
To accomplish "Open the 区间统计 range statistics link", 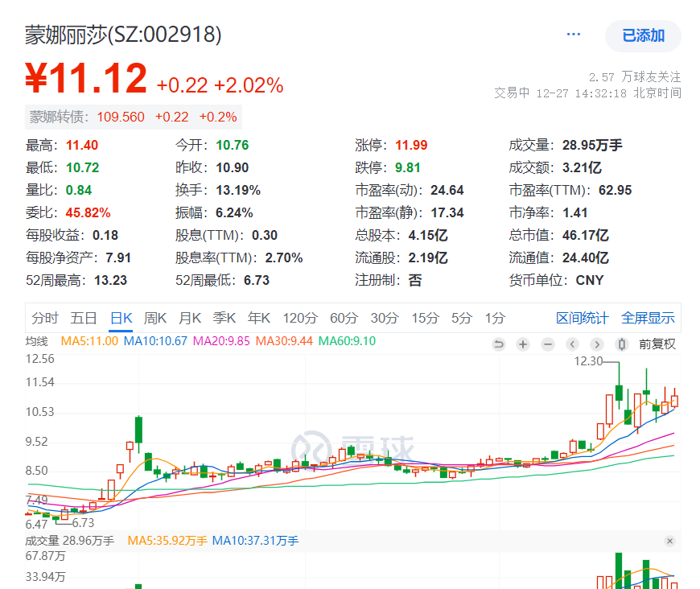I will click(583, 318).
